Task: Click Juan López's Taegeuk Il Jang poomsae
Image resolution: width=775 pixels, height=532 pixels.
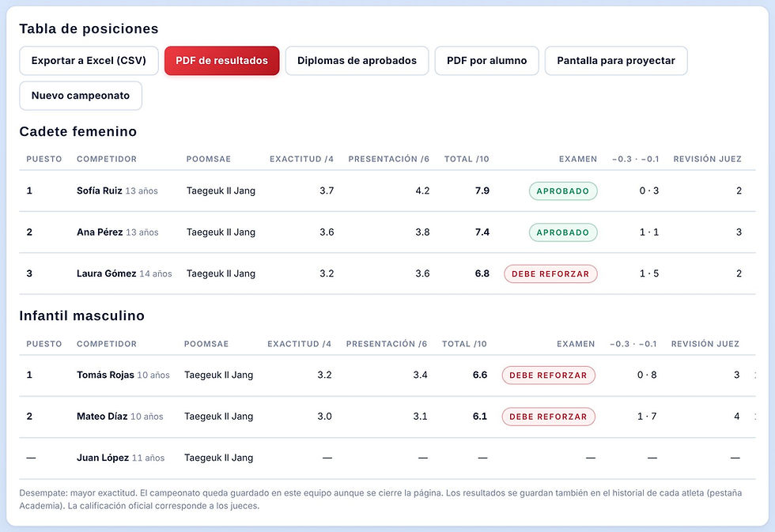Action: pos(218,458)
